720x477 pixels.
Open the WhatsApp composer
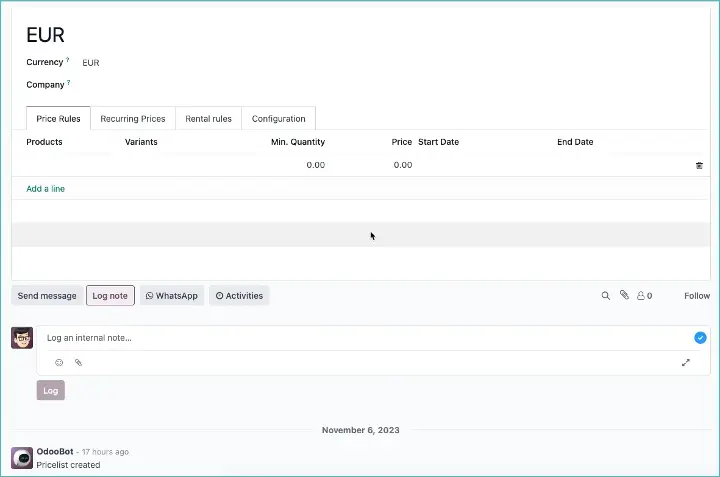172,296
